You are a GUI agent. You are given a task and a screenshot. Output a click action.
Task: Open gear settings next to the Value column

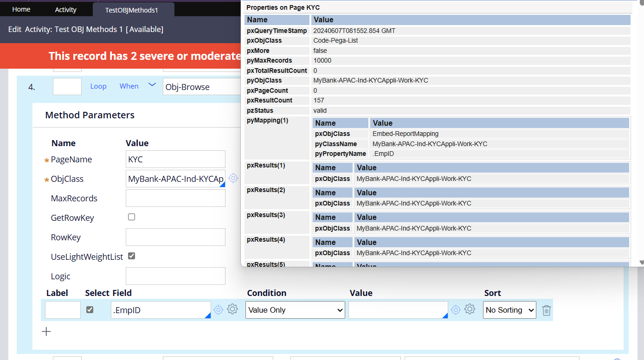click(470, 309)
